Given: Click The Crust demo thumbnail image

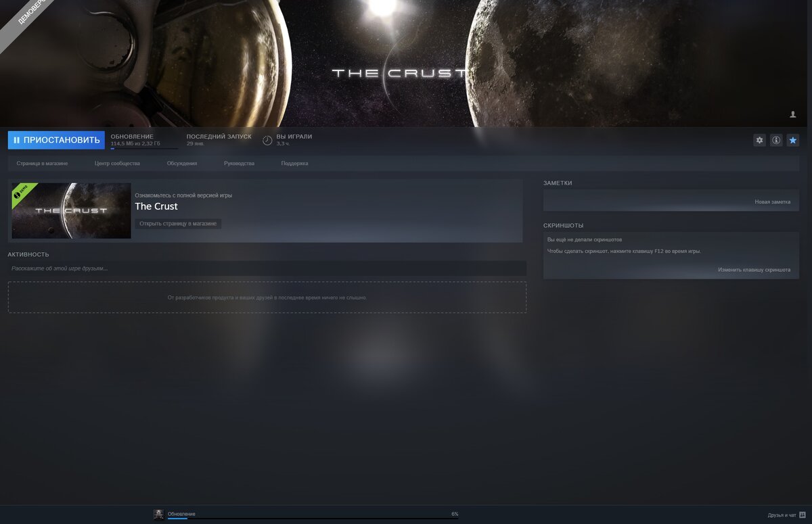Looking at the screenshot, I should (x=71, y=210).
